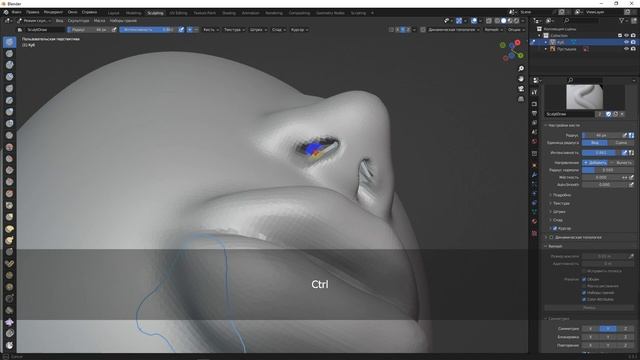
Task: Expand the Подробно subpanel
Action: point(562,195)
